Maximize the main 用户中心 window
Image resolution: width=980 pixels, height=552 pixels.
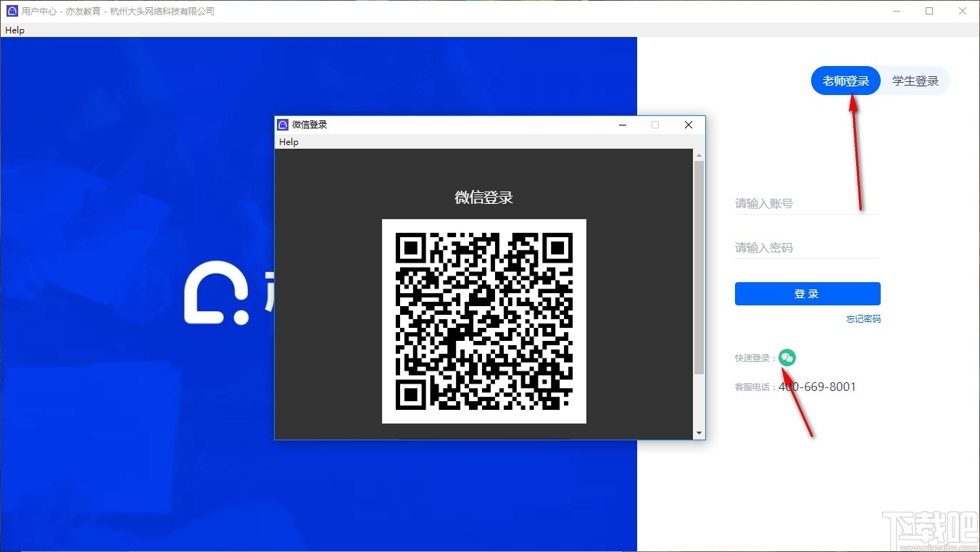(x=929, y=11)
